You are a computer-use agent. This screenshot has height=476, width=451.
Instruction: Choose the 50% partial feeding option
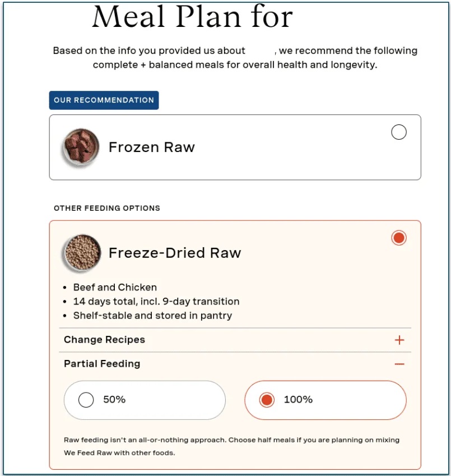tap(86, 400)
